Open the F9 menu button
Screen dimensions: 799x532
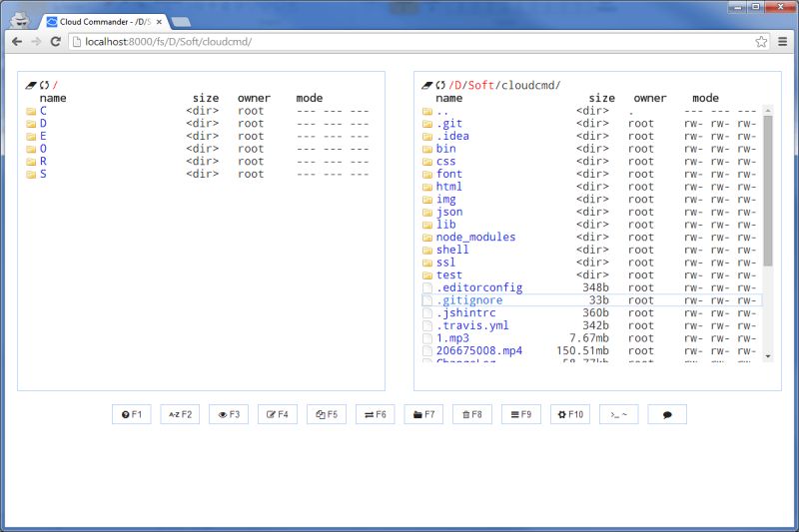[521, 414]
